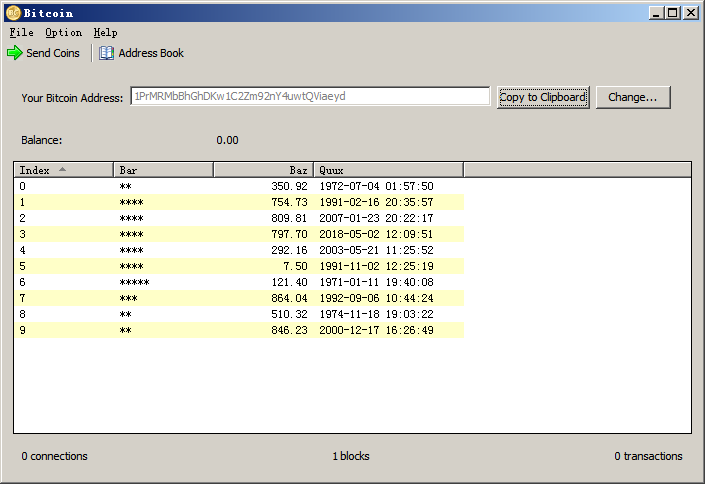Select row with Baz value 121.40
The width and height of the screenshot is (705, 484).
coord(239,282)
